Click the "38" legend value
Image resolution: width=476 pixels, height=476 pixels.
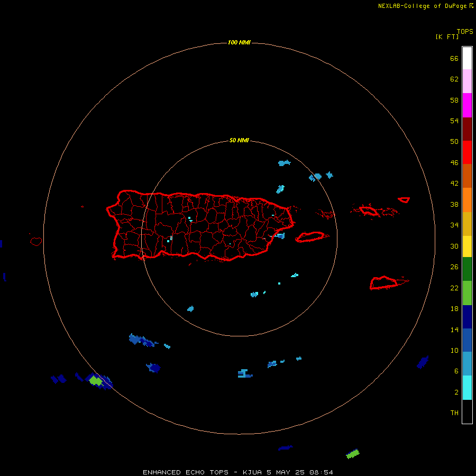coord(454,204)
